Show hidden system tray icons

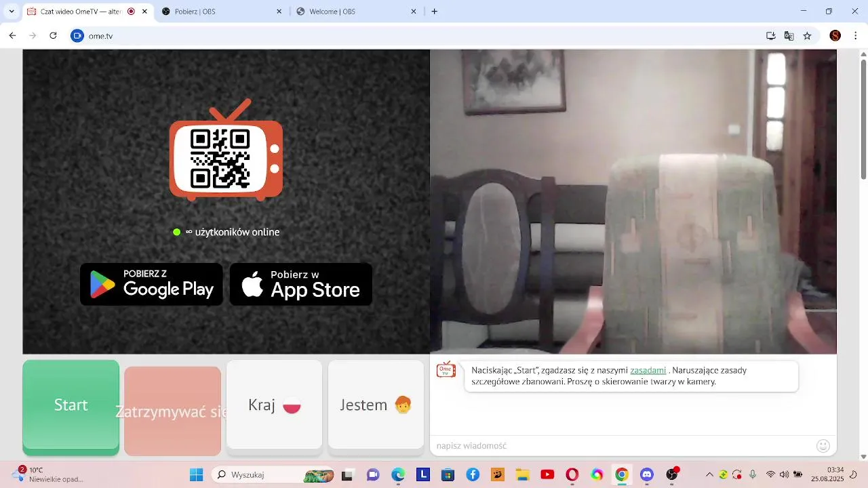coord(710,474)
